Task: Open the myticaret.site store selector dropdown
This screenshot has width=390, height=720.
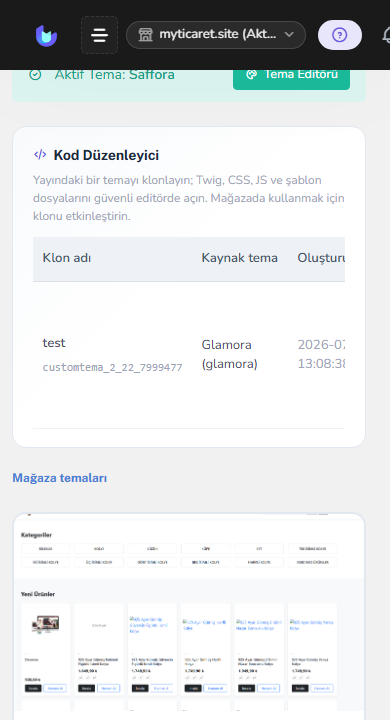Action: [x=216, y=35]
